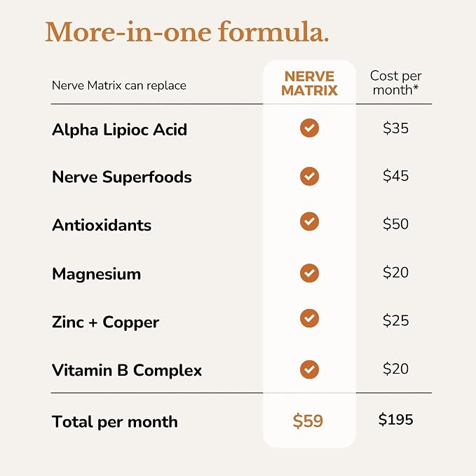Click the Alpha Lipoic Acid checkmark icon

pos(309,128)
